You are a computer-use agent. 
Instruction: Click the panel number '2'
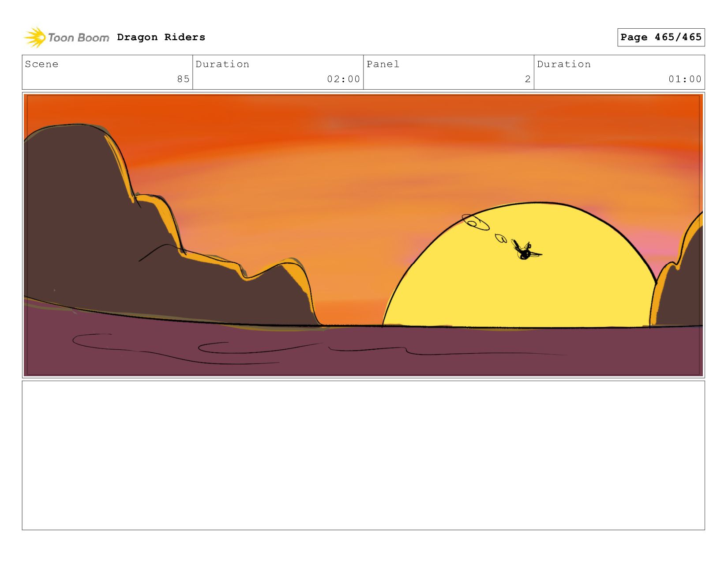pos(528,79)
